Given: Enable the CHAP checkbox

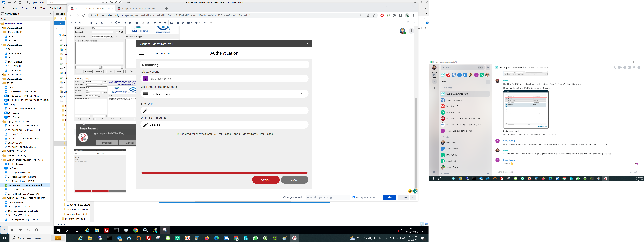Looking at the screenshot, I should point(117,32).
